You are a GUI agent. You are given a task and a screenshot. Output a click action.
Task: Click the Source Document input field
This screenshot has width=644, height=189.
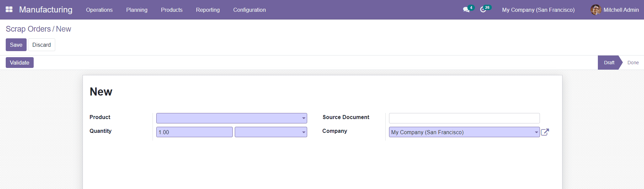pos(464,118)
